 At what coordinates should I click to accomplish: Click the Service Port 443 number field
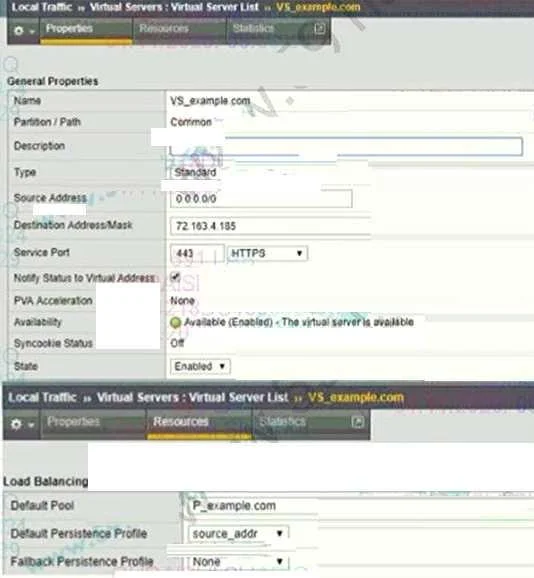tap(197, 253)
